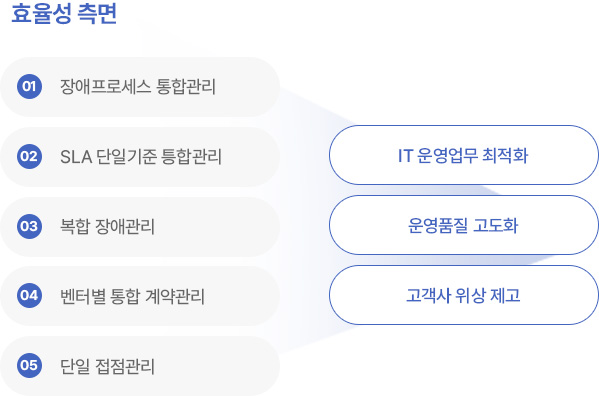Click the IT 운영업무 최적화 pill
Screen dimensions: 599x396
463,155
